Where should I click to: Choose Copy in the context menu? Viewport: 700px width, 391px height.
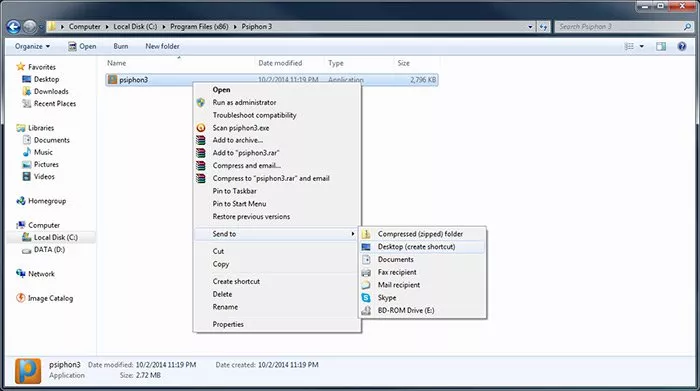pyautogui.click(x=221, y=264)
